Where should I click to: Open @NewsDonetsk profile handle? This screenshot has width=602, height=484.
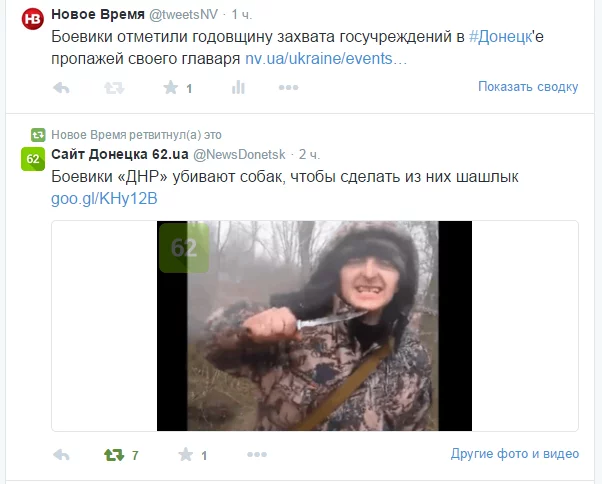[239, 154]
